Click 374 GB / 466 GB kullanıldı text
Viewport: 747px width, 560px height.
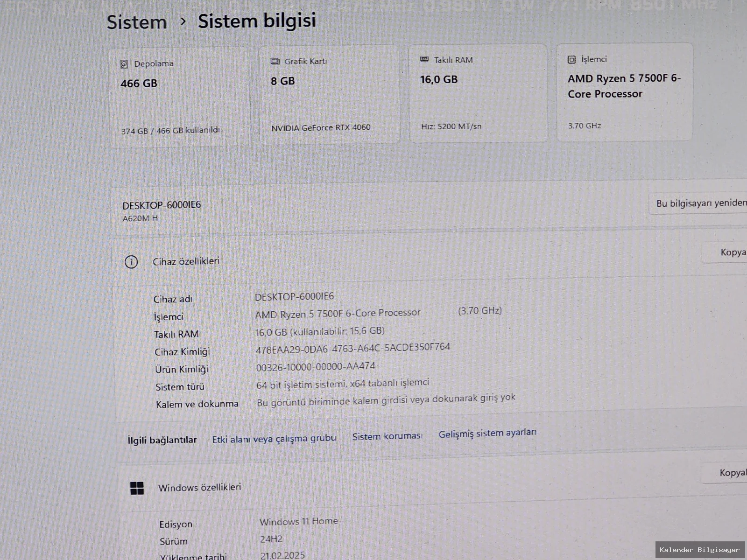point(170,131)
